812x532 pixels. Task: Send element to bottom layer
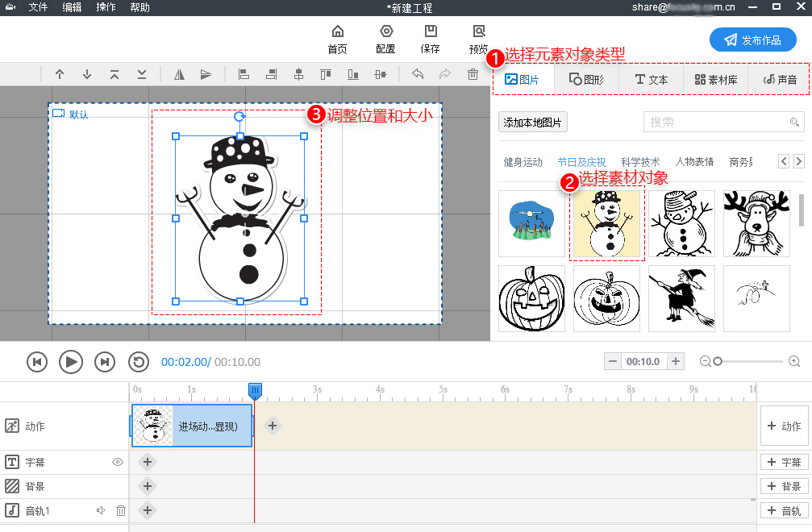(141, 74)
